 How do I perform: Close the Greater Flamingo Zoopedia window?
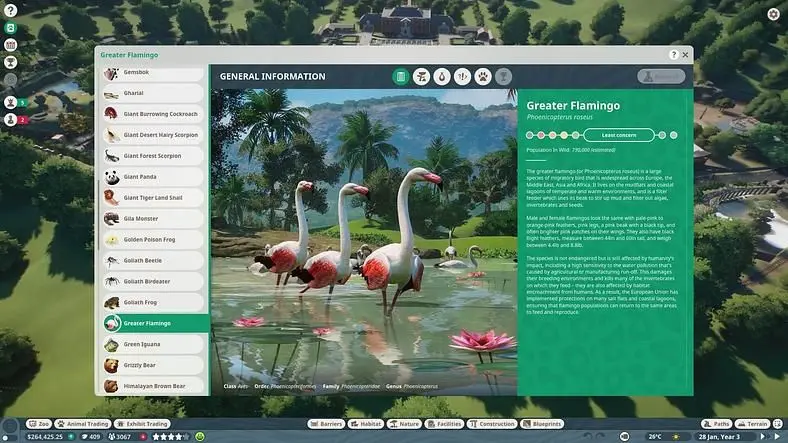point(685,55)
